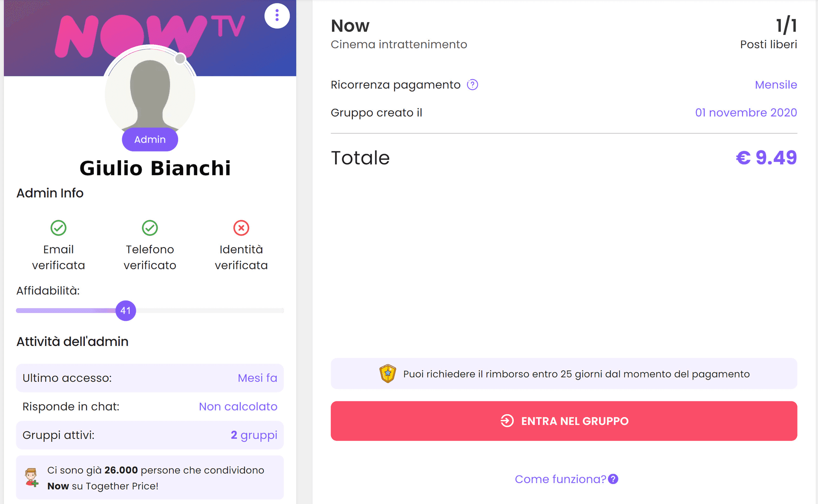Click the Admin badge under avatar
The width and height of the screenshot is (818, 504).
point(150,139)
